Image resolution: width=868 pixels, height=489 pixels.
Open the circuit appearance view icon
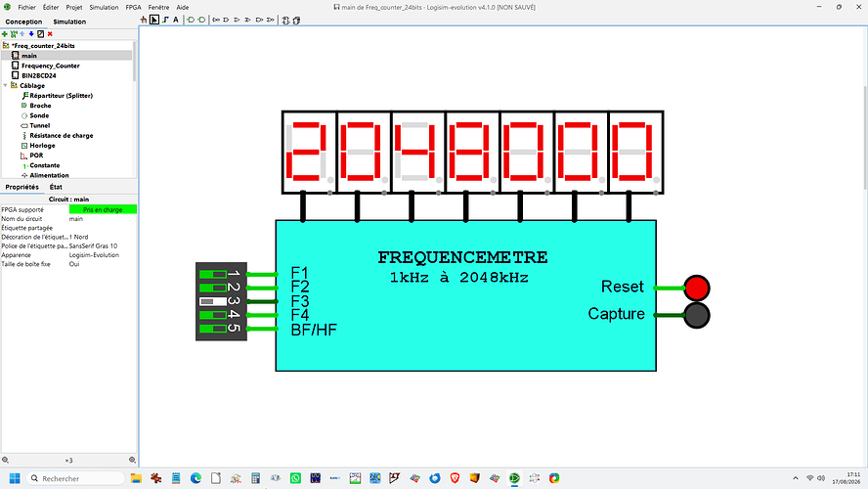[x=297, y=21]
